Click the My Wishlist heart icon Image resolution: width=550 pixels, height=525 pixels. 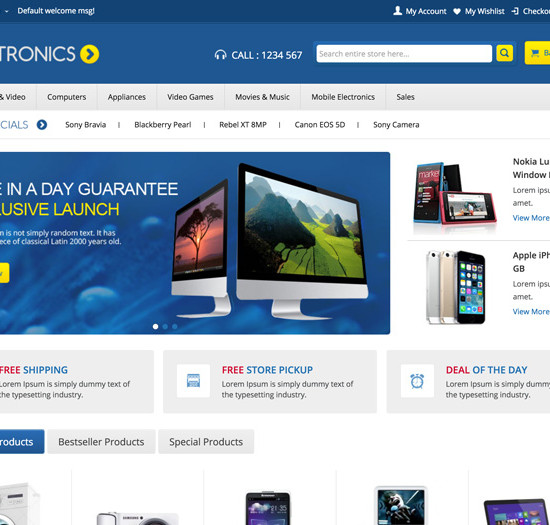457,11
